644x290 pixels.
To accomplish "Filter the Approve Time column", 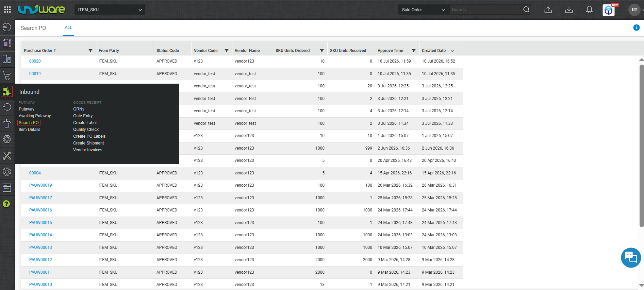I will [x=414, y=51].
